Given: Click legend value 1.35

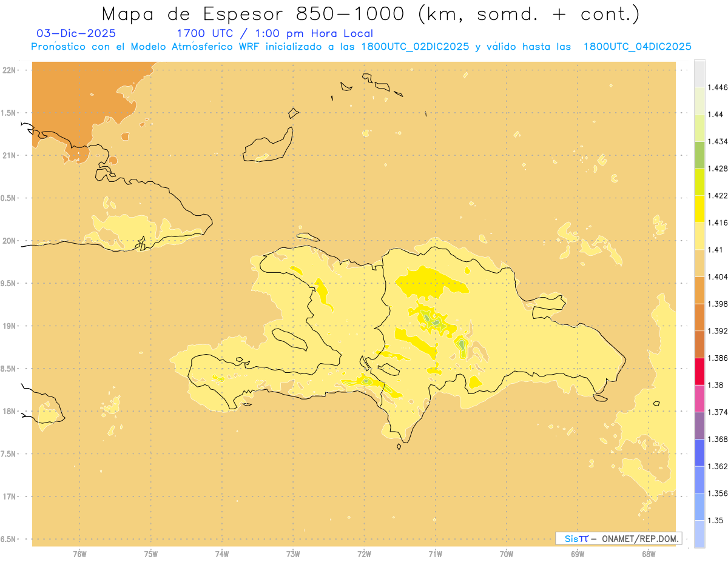Looking at the screenshot, I should [x=715, y=521].
